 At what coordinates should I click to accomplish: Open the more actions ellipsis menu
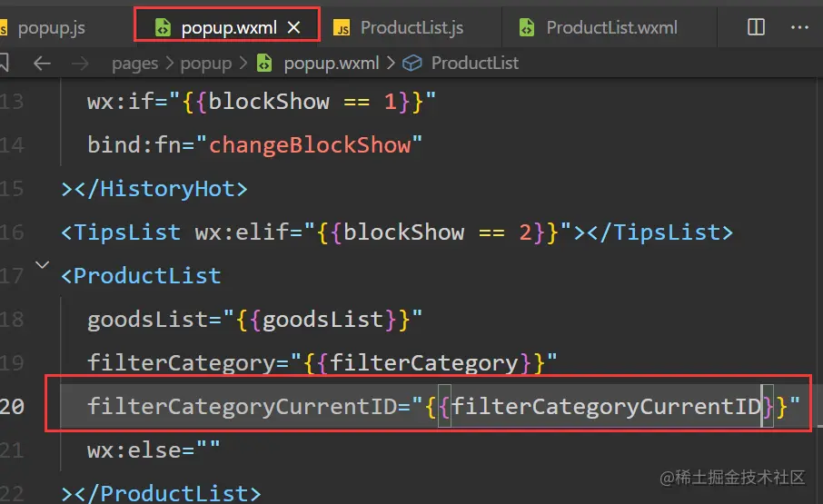(x=799, y=26)
